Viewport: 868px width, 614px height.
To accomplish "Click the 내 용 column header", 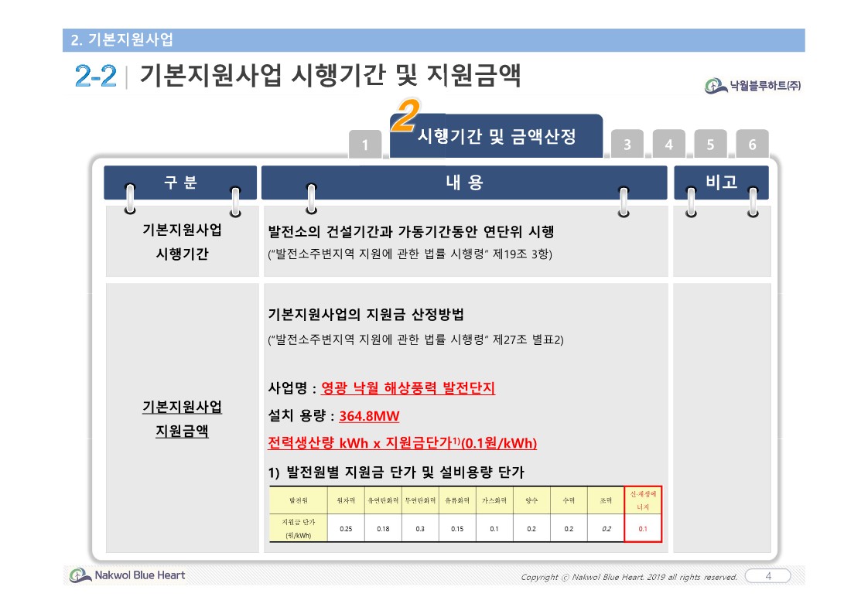I will coord(464,182).
